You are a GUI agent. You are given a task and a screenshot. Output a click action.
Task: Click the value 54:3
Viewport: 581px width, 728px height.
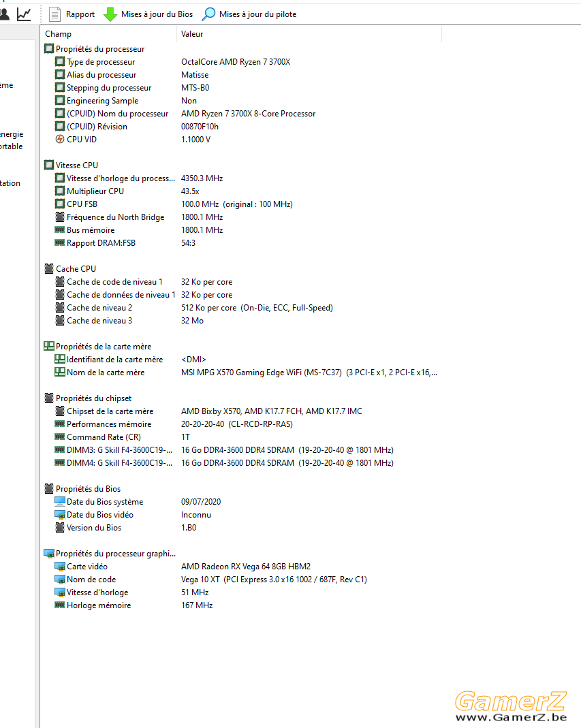click(188, 243)
